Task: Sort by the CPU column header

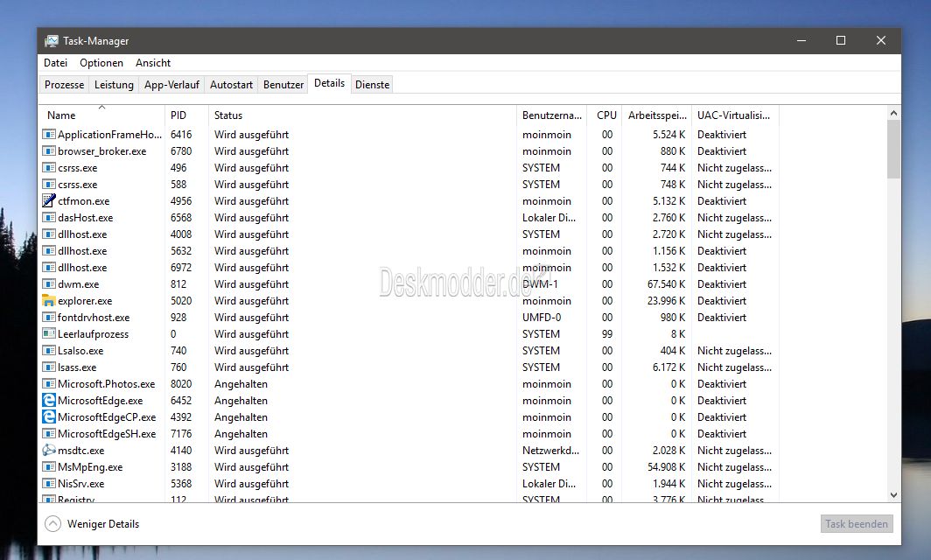Action: pyautogui.click(x=605, y=115)
